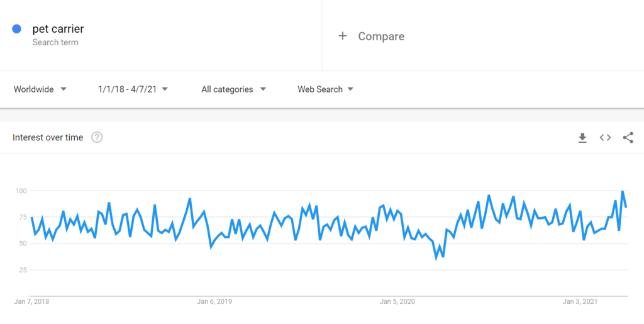Viewport: 644px width, 324px height.
Task: Click the Jan 3, 2021 axis label
Action: point(580,301)
